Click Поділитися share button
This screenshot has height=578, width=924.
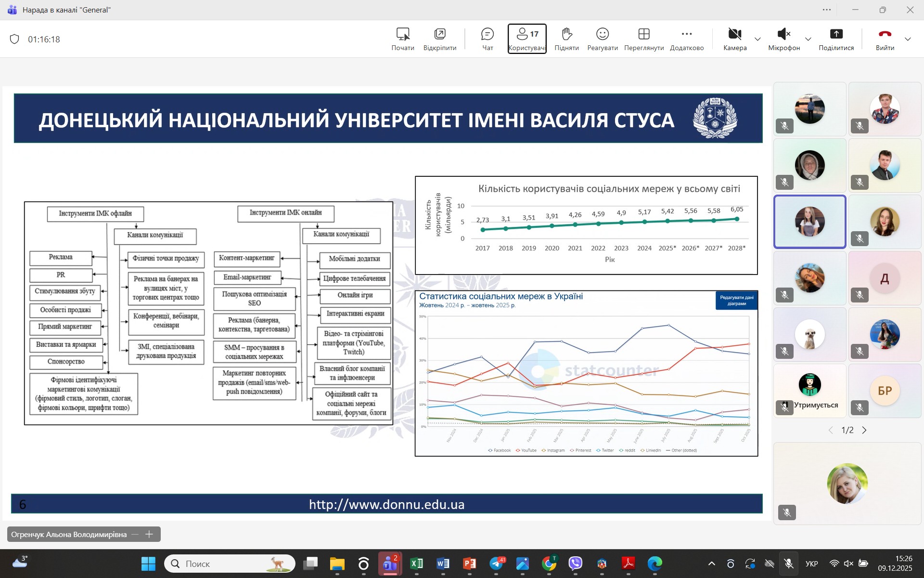[836, 39]
